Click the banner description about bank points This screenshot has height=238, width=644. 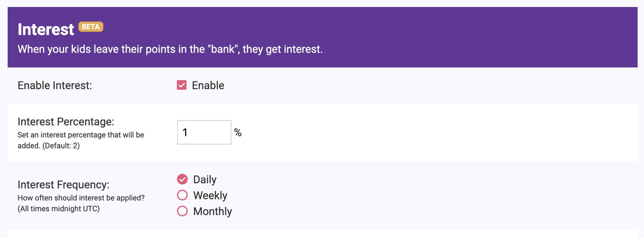170,50
